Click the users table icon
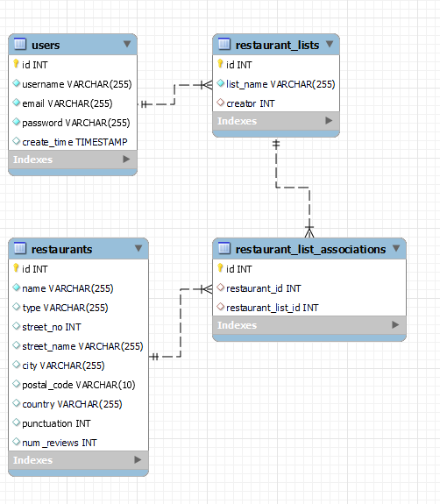This screenshot has height=504, width=440. click(x=20, y=44)
